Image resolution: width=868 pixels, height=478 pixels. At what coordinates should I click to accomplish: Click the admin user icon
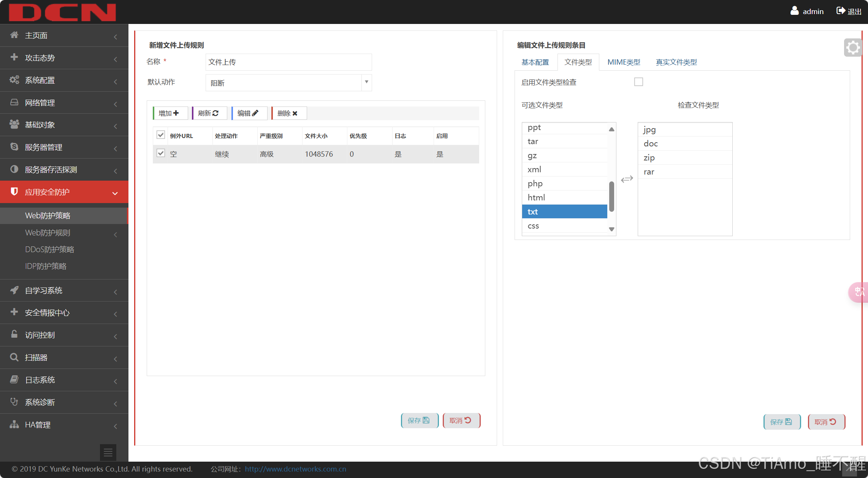coord(794,11)
